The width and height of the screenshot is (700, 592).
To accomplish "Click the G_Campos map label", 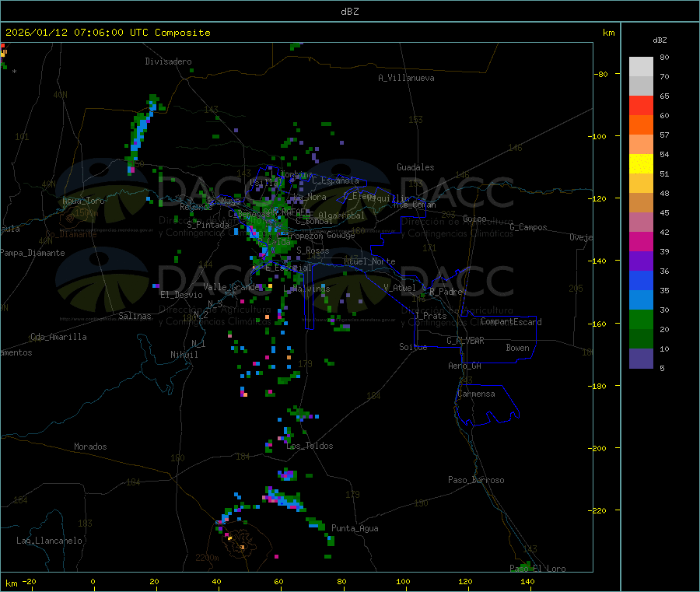I will click(x=528, y=227).
